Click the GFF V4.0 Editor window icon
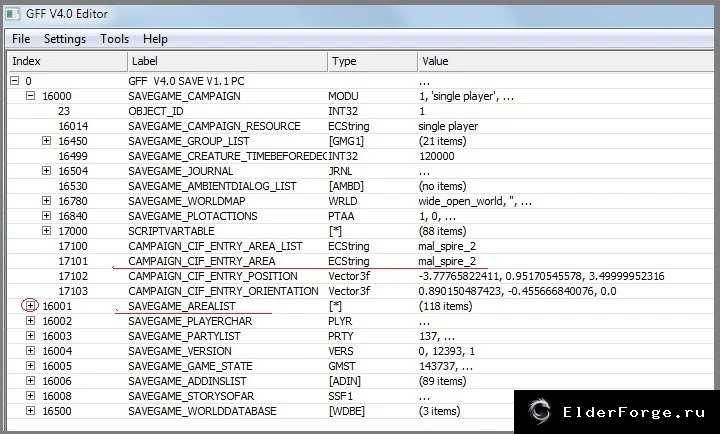 pyautogui.click(x=12, y=14)
